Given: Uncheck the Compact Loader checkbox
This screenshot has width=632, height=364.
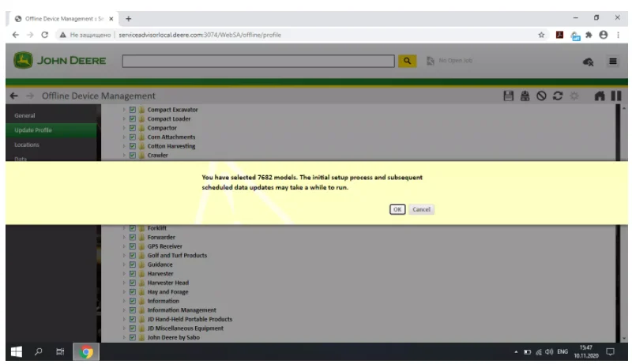Looking at the screenshot, I should point(132,118).
